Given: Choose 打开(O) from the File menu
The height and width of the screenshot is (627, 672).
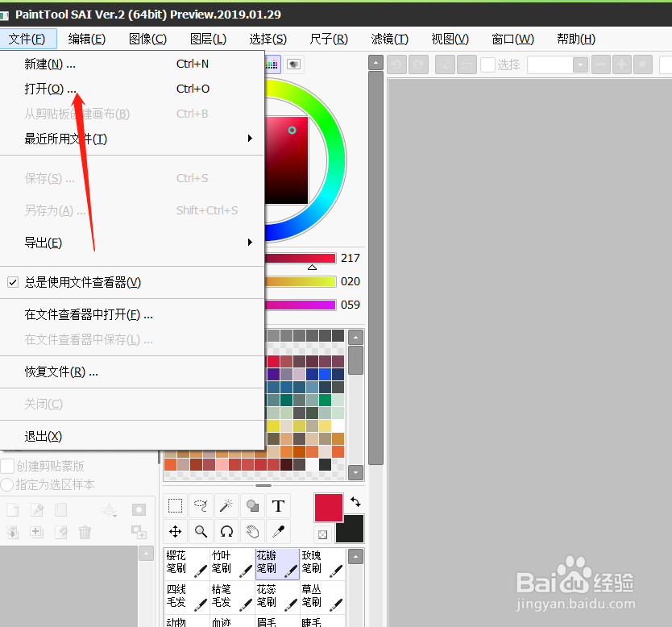Looking at the screenshot, I should pyautogui.click(x=132, y=89).
